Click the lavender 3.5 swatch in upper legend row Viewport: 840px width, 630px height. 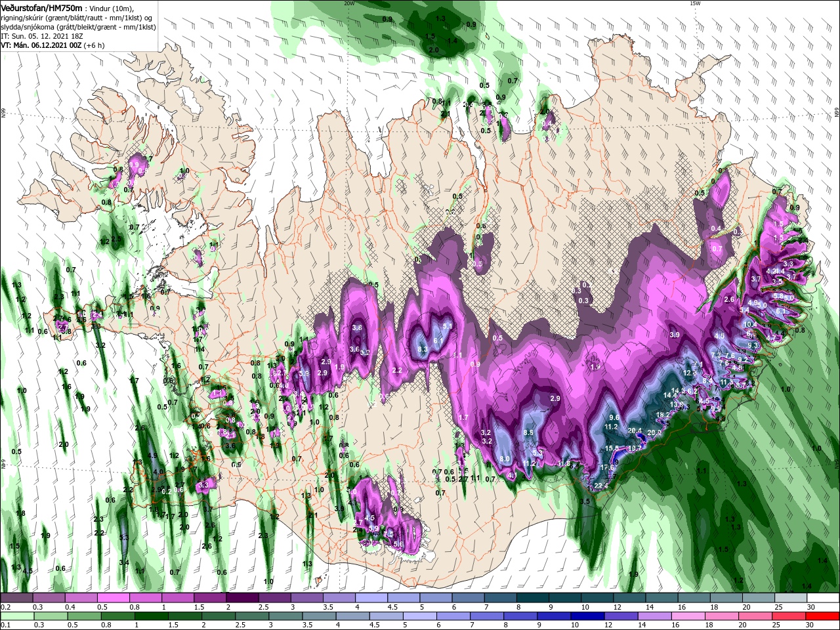coord(338,598)
